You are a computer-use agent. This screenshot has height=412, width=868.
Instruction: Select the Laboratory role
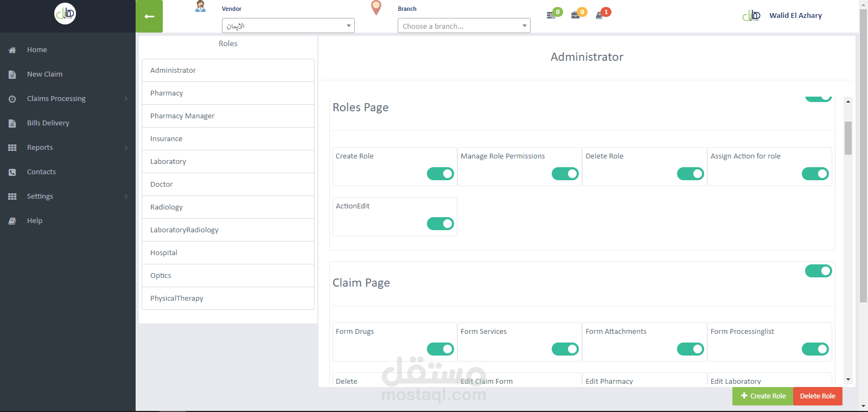pos(228,162)
